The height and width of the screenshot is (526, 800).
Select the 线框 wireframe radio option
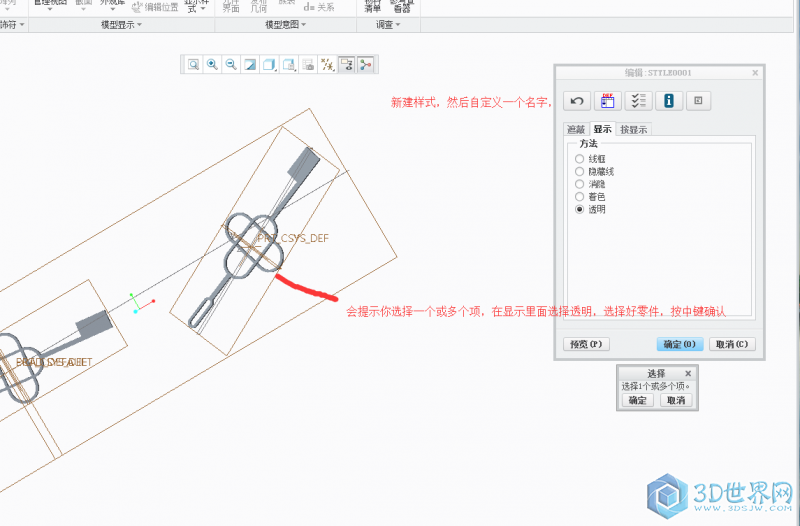(x=580, y=159)
